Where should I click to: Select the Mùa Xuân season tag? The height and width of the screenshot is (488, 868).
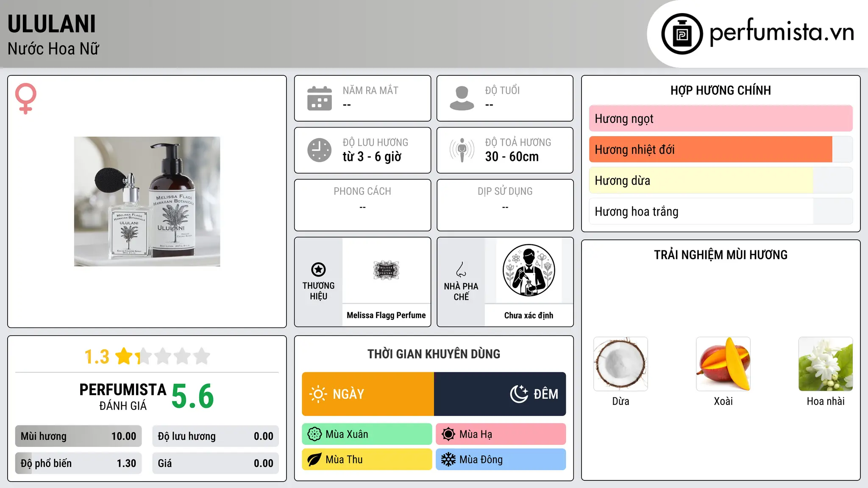(367, 434)
